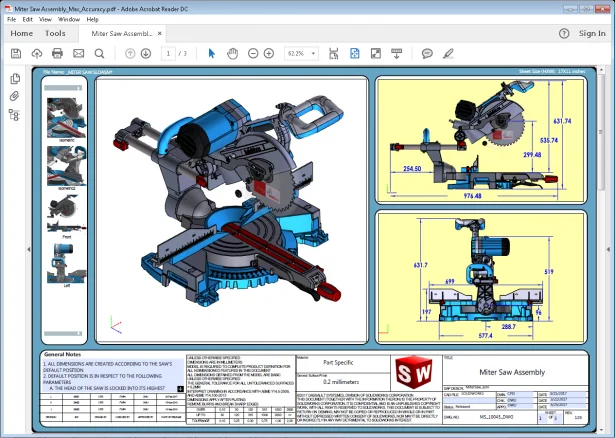This screenshot has width=615, height=438.
Task: Open the Add comment tool
Action: pyautogui.click(x=427, y=53)
